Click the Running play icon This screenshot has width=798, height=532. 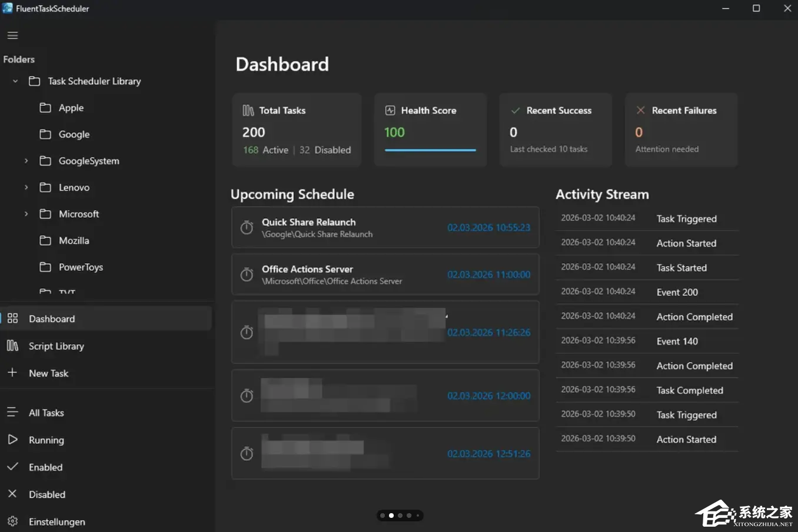12,440
